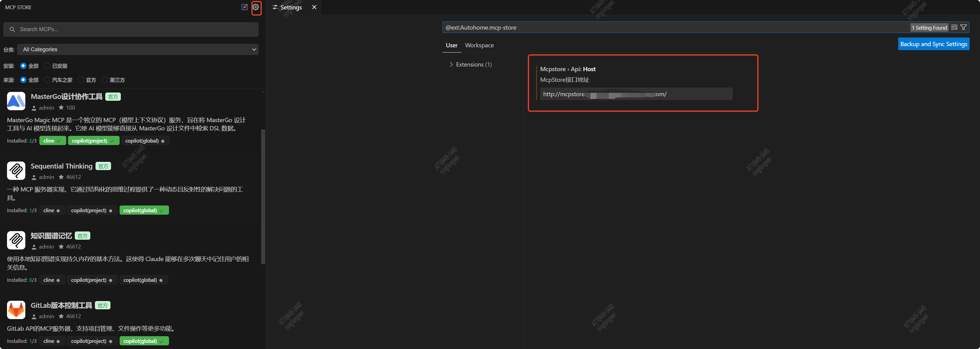980x349 pixels.
Task: Select the 汽车之家 source radio button
Action: pyautogui.click(x=47, y=80)
